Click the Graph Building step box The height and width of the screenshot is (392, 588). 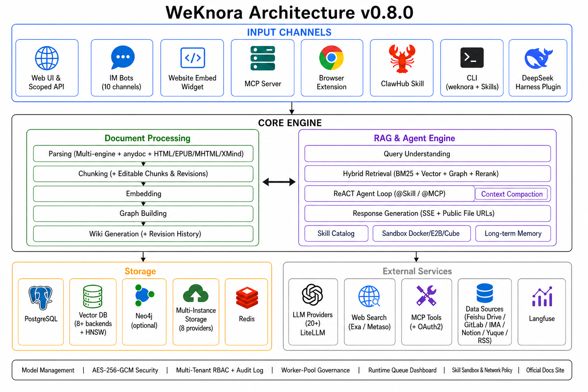point(143,214)
